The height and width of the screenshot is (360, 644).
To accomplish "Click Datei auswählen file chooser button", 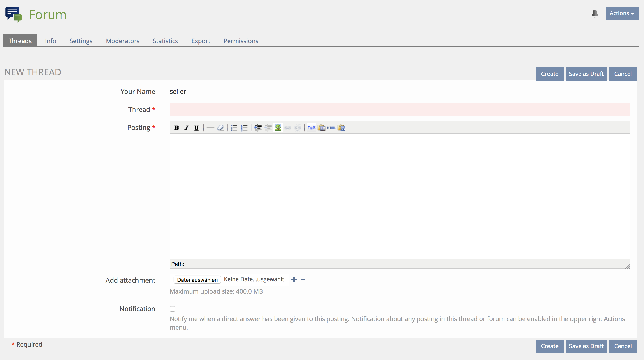I will (x=197, y=280).
